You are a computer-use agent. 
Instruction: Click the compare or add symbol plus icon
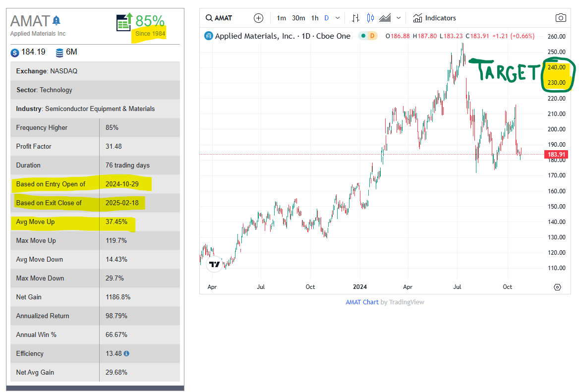tap(258, 18)
